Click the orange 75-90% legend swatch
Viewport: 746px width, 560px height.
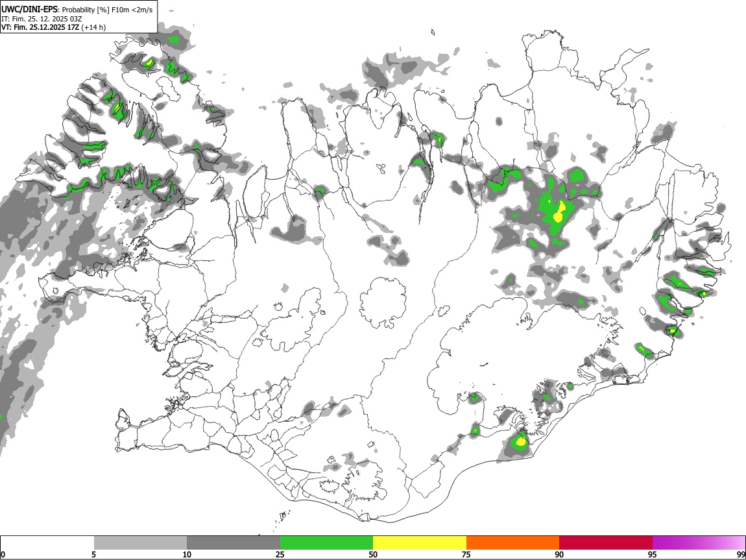512,542
